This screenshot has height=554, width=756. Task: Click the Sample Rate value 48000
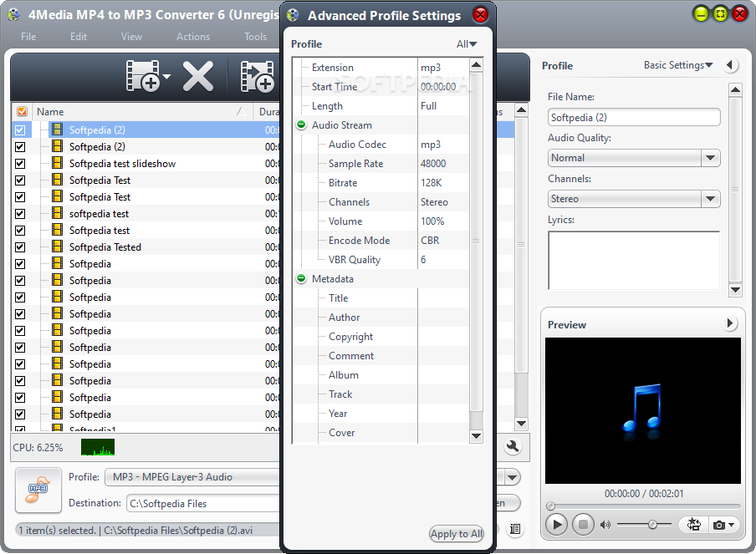point(433,163)
